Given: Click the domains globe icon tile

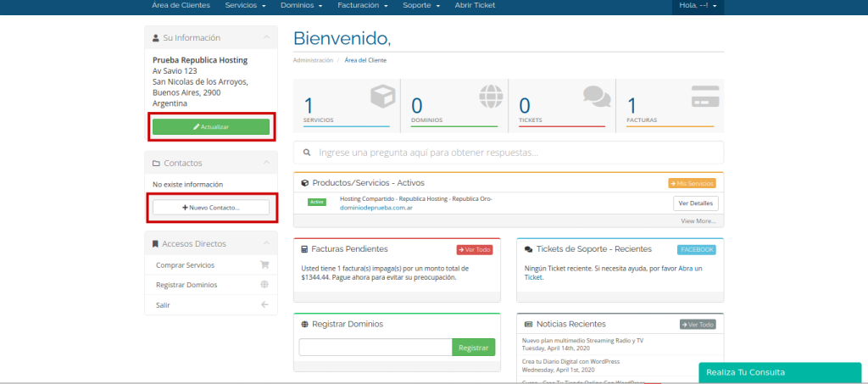Looking at the screenshot, I should (x=490, y=96).
